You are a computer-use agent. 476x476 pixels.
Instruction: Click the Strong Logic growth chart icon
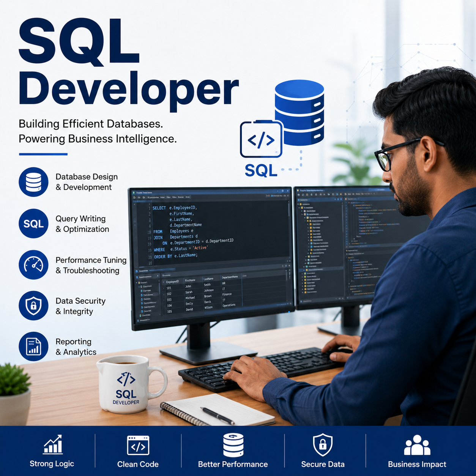[53, 444]
